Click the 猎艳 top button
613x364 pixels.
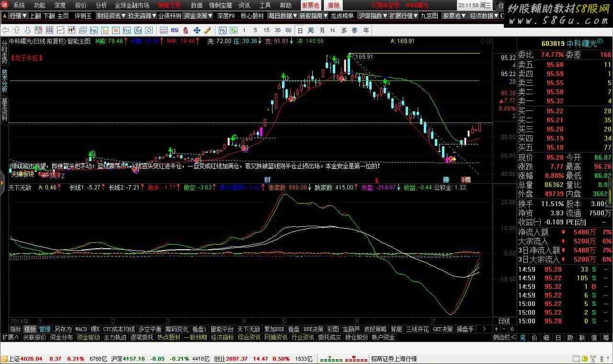pyautogui.click(x=333, y=5)
